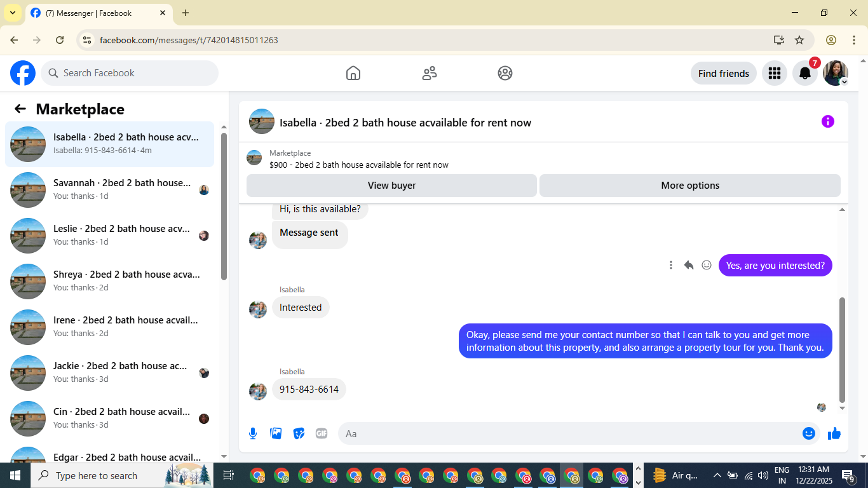Image resolution: width=868 pixels, height=488 pixels.
Task: Attach a photo with the image icon
Action: pos(276,433)
